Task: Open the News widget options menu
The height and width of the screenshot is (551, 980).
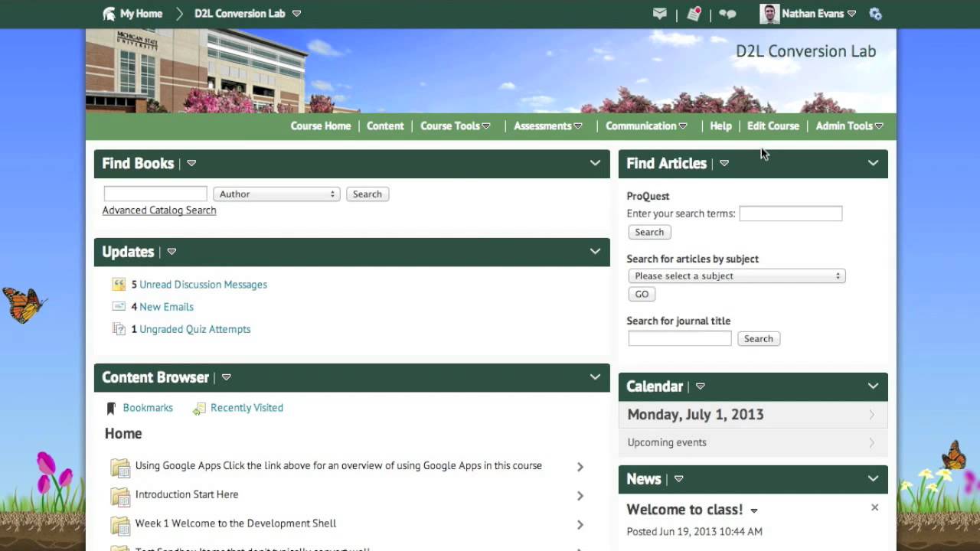Action: click(x=678, y=479)
